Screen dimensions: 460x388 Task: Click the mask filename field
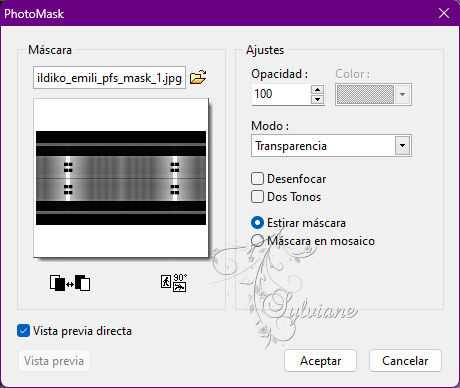pos(109,78)
